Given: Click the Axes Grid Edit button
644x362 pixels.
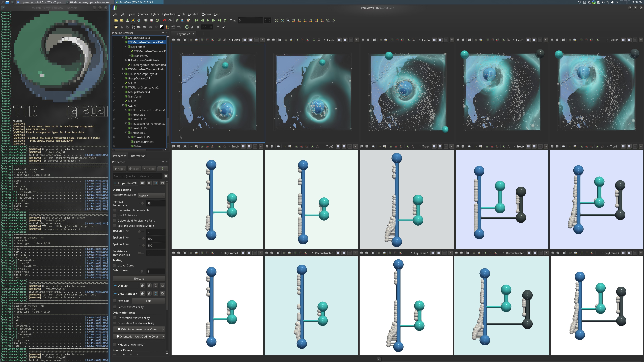Looking at the screenshot, I should tap(148, 301).
